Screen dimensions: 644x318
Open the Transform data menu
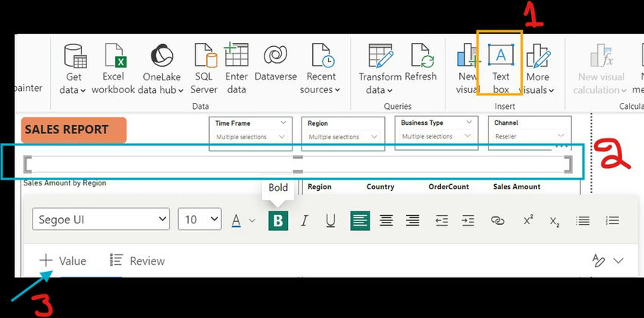click(380, 69)
